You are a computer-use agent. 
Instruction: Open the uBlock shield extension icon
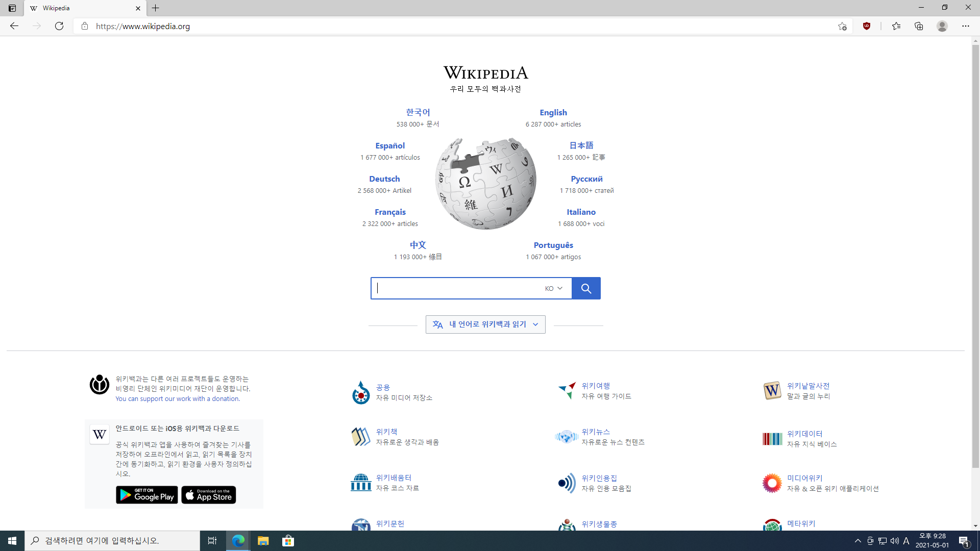point(867,26)
